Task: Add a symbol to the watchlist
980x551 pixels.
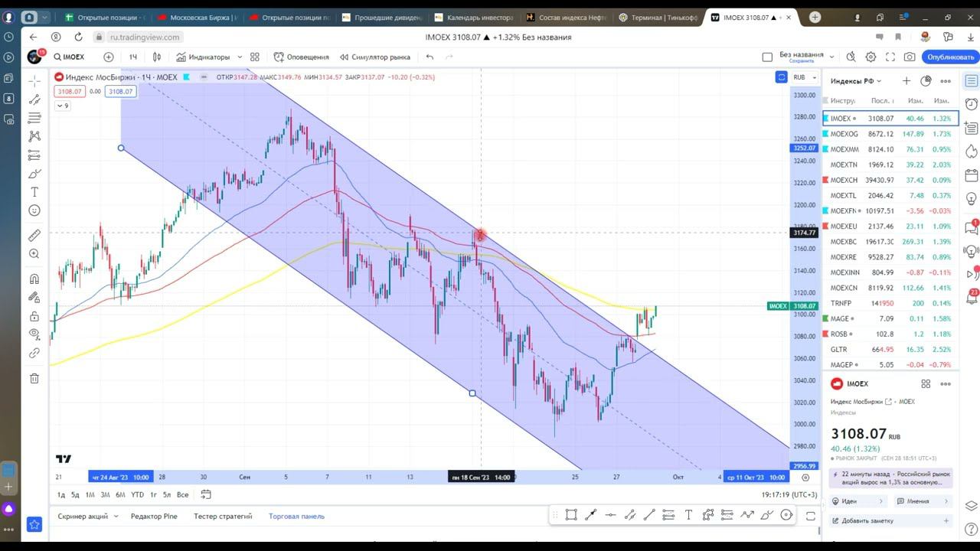Action: pos(906,80)
